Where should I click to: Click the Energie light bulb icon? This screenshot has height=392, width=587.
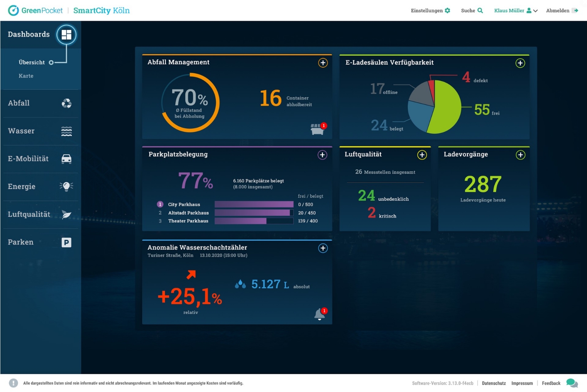click(67, 187)
